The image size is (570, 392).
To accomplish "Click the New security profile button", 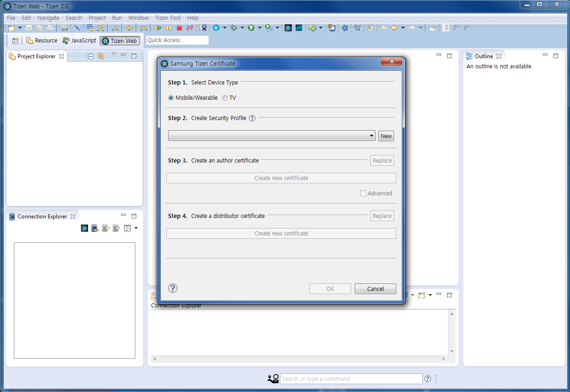I will coord(386,136).
